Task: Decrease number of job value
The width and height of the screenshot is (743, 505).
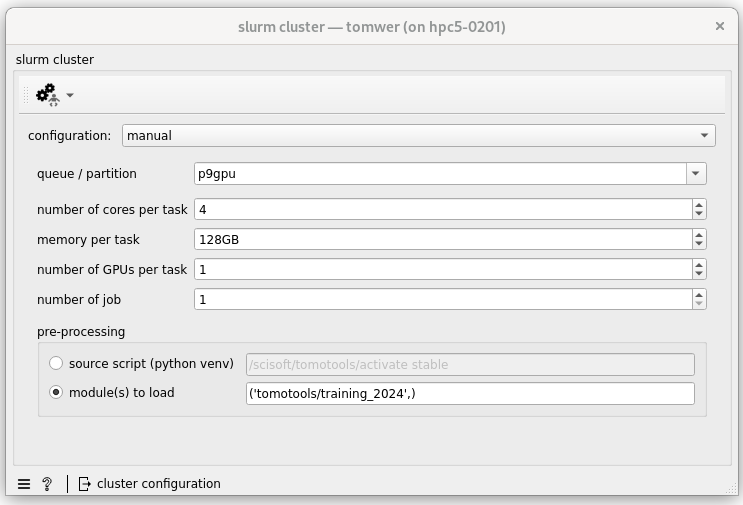Action: [x=699, y=304]
